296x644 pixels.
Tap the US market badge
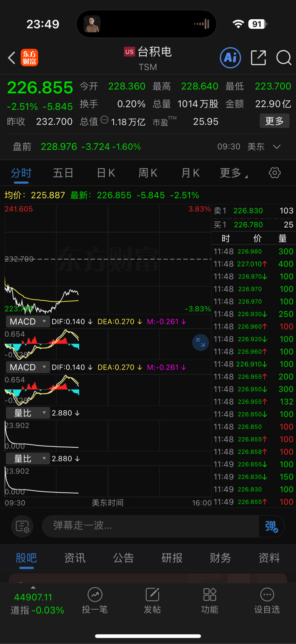point(129,52)
